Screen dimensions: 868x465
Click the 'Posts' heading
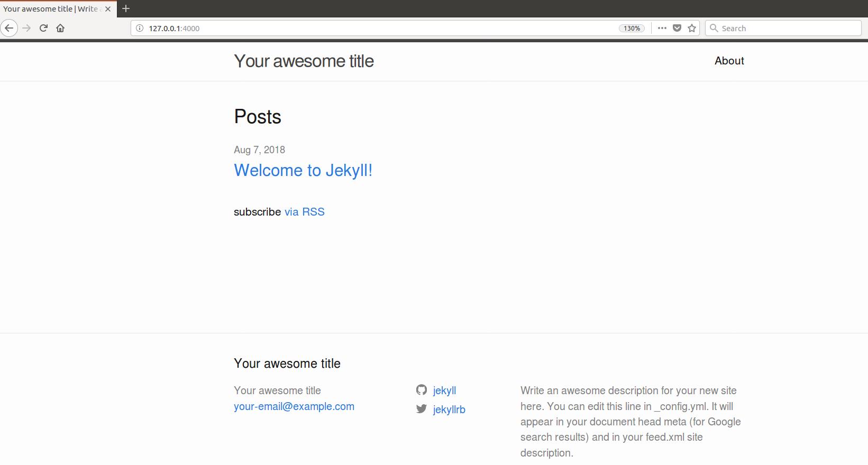[258, 117]
